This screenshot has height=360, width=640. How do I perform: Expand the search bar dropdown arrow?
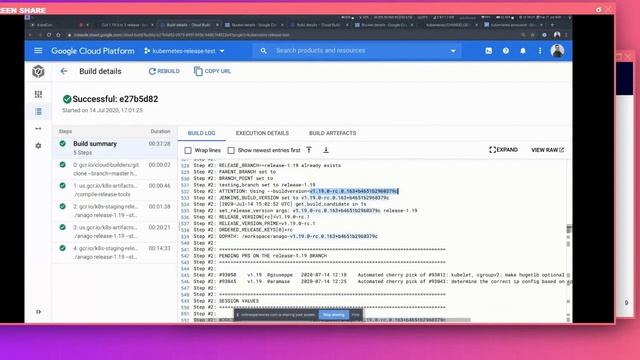point(453,51)
